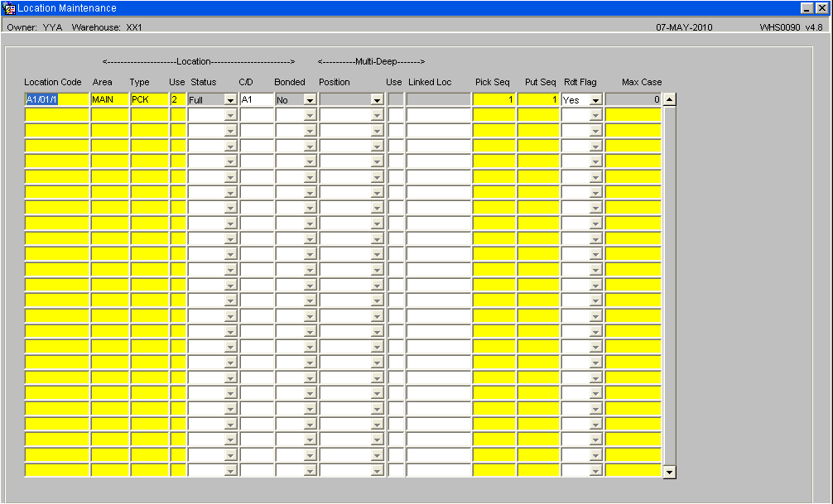
Task: Click the C/D column header
Action: tap(246, 82)
